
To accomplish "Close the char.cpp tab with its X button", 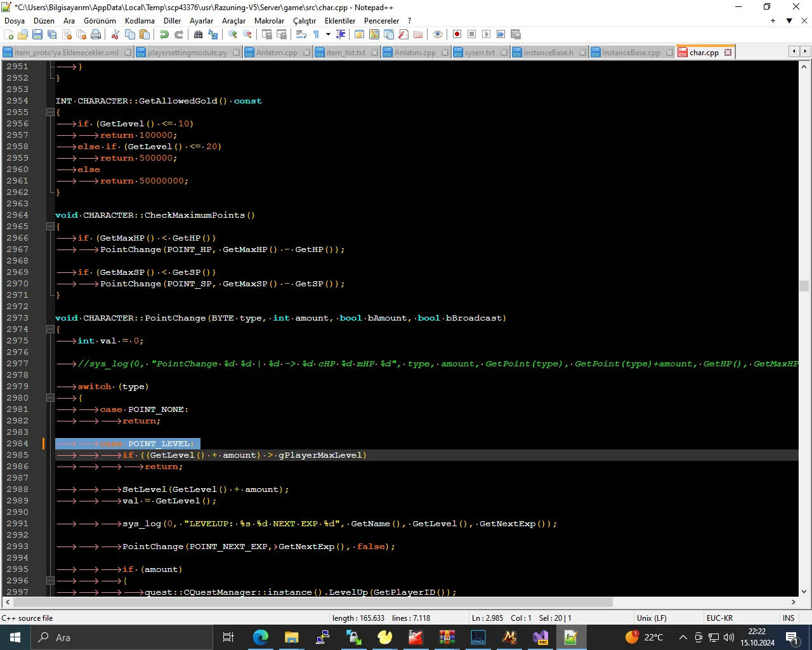I will point(728,53).
